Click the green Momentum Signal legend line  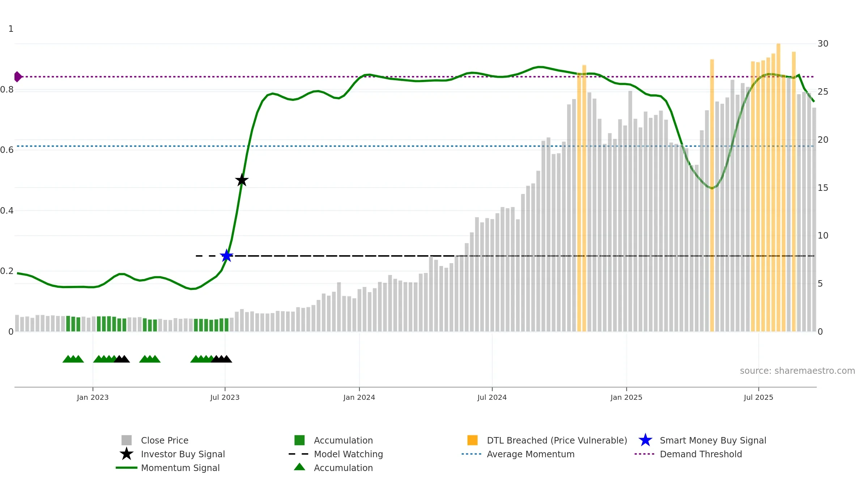127,468
